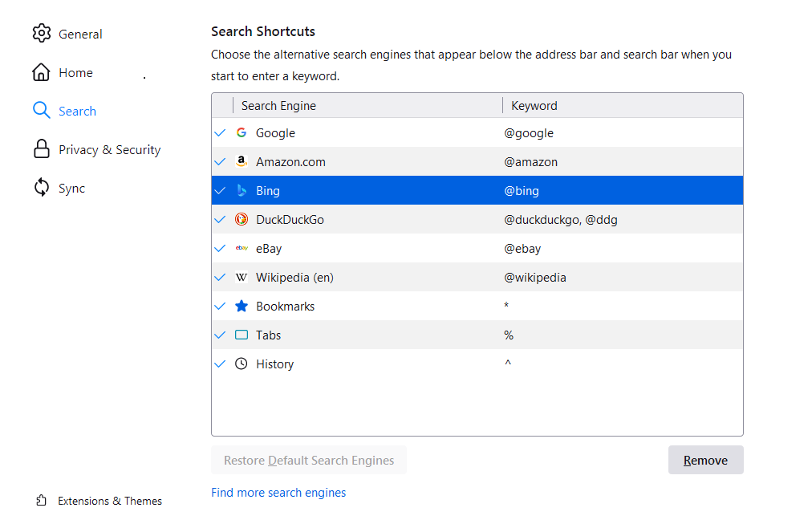Click the History clock icon

tap(241, 364)
